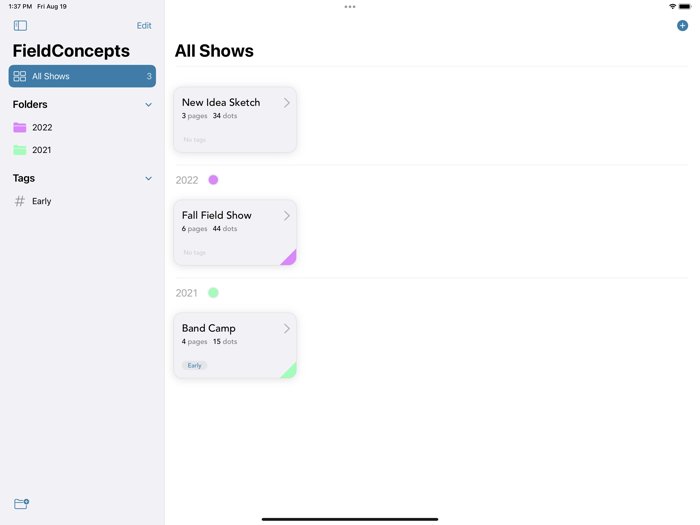The height and width of the screenshot is (525, 700).
Task: Open the Fall Field Show card
Action: 235,233
